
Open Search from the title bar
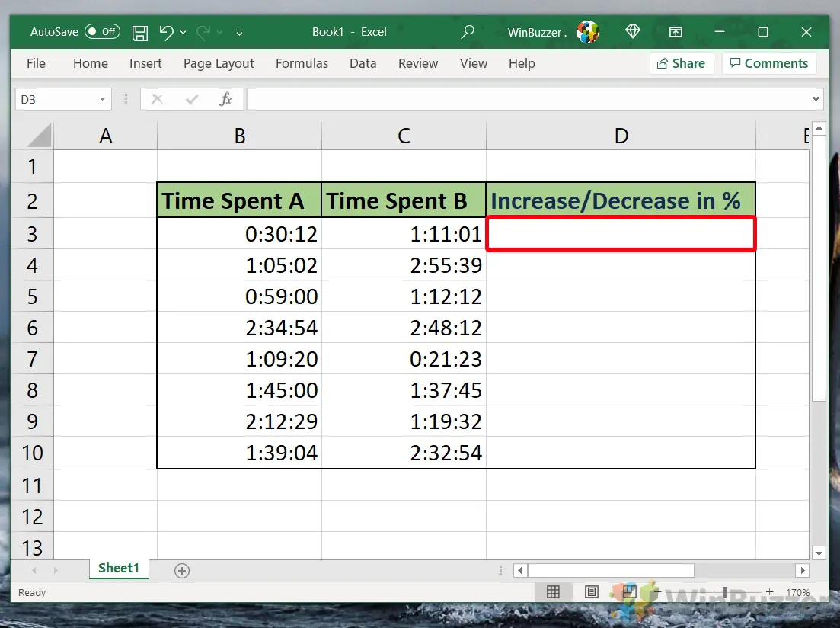(x=467, y=32)
